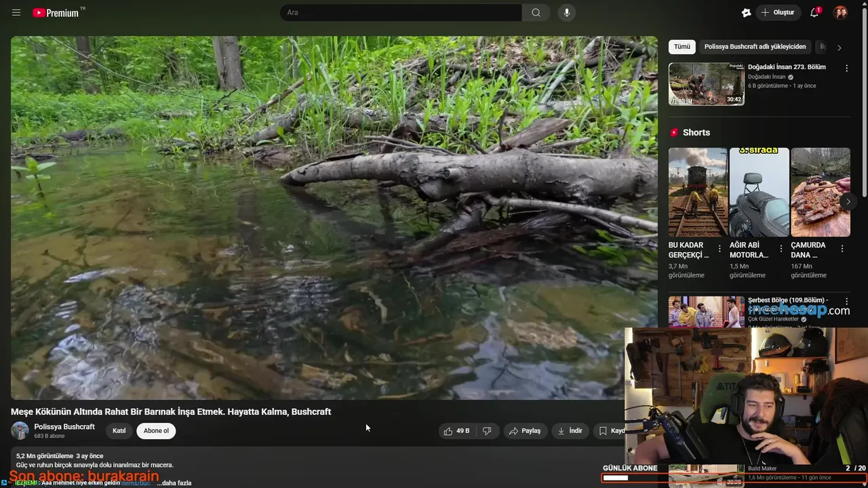Expand description with ...daha fazla
This screenshot has width=868, height=488.
(x=174, y=483)
